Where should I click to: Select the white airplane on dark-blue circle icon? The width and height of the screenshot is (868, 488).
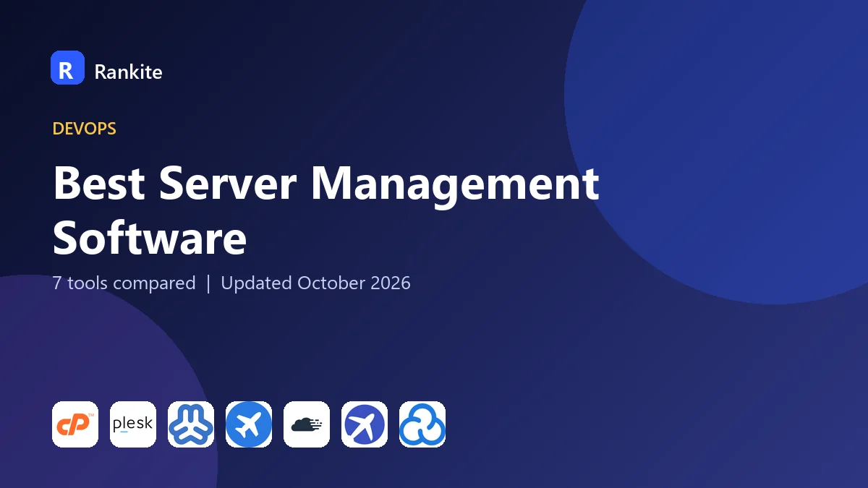click(365, 424)
